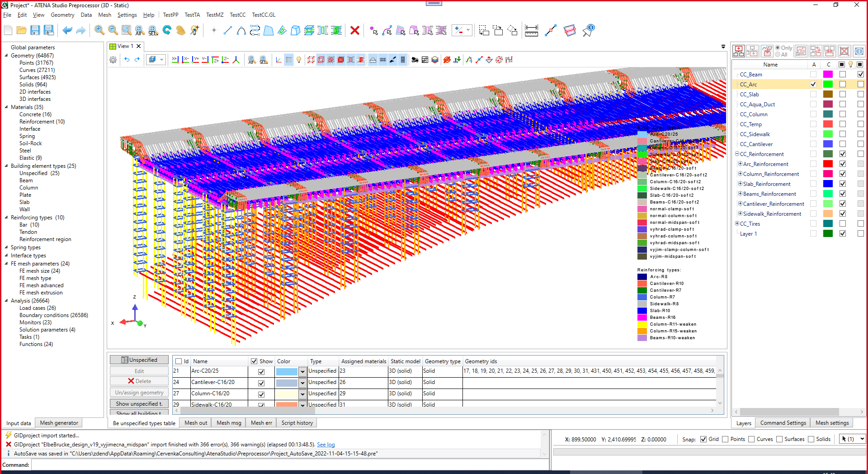Image resolution: width=868 pixels, height=474 pixels.
Task: Select the Create arc tool
Action: click(241, 30)
